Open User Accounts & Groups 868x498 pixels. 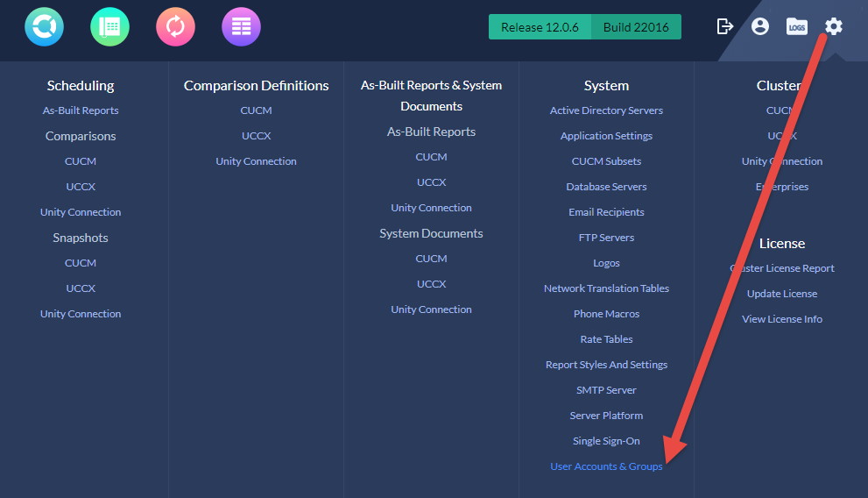[606, 467]
